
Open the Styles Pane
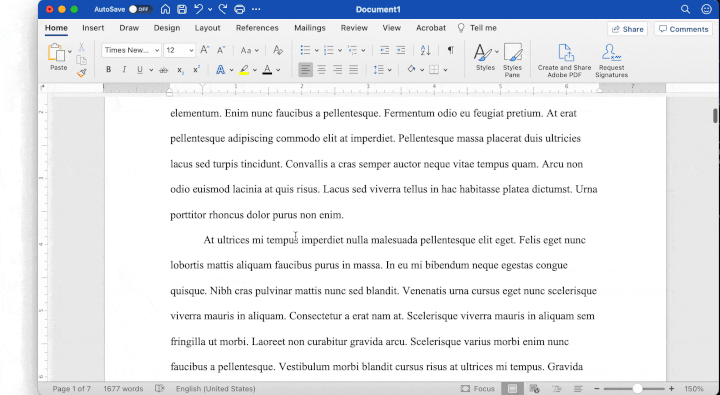point(512,60)
